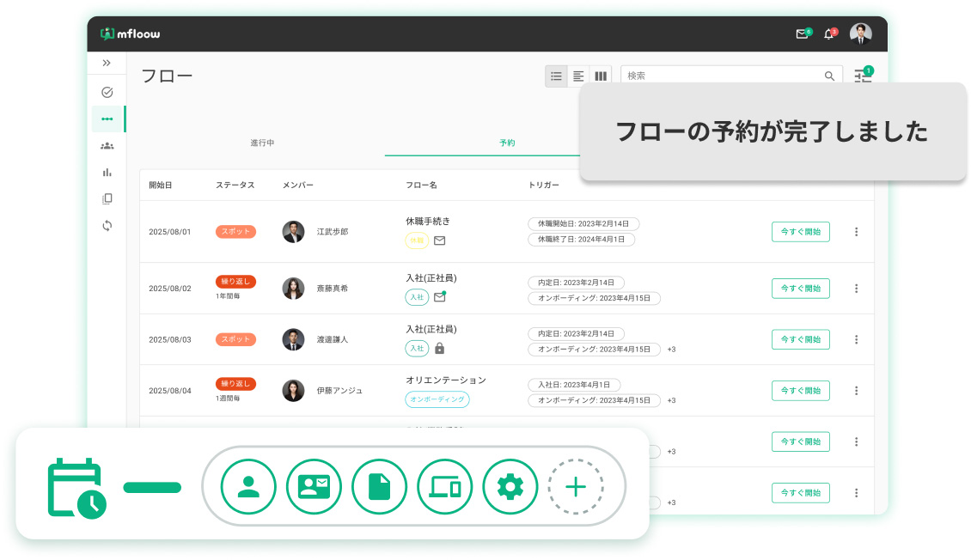Click the calendar clock schedule icon

76,488
